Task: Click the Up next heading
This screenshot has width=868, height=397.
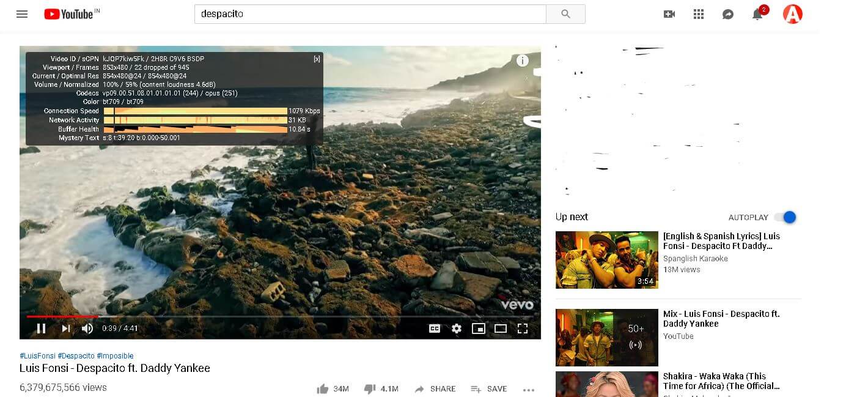Action: pos(572,217)
